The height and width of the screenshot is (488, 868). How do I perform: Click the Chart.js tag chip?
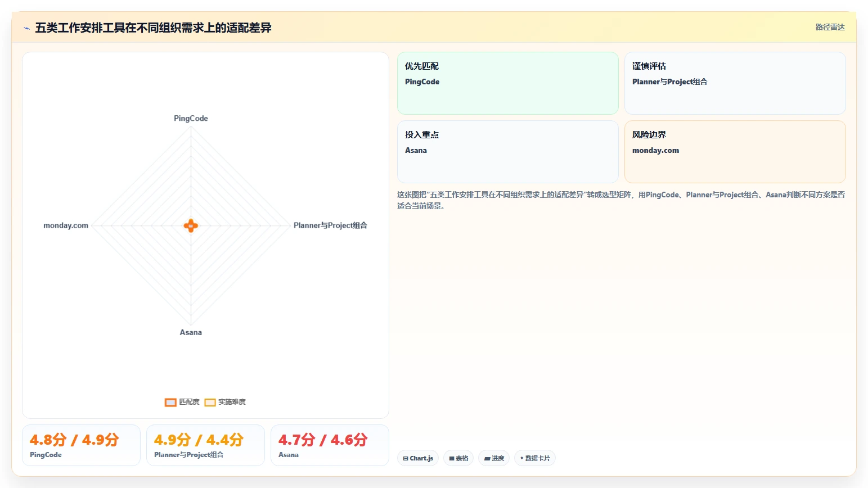418,458
